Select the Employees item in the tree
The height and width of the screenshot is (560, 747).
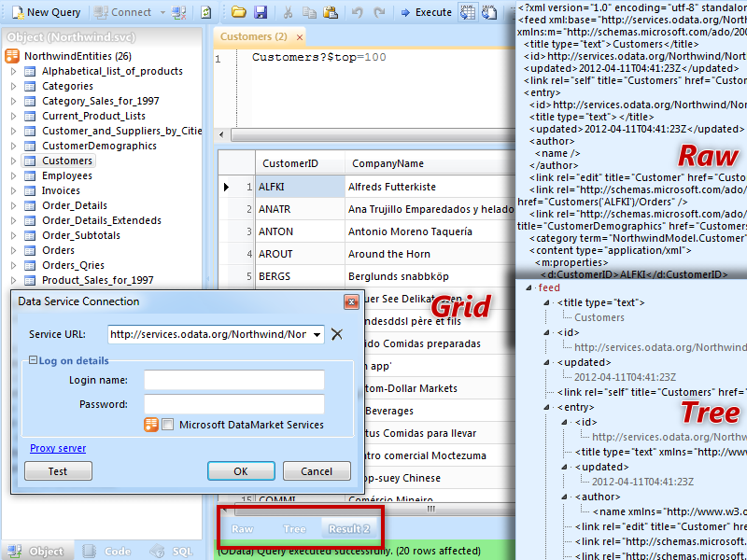[67, 175]
